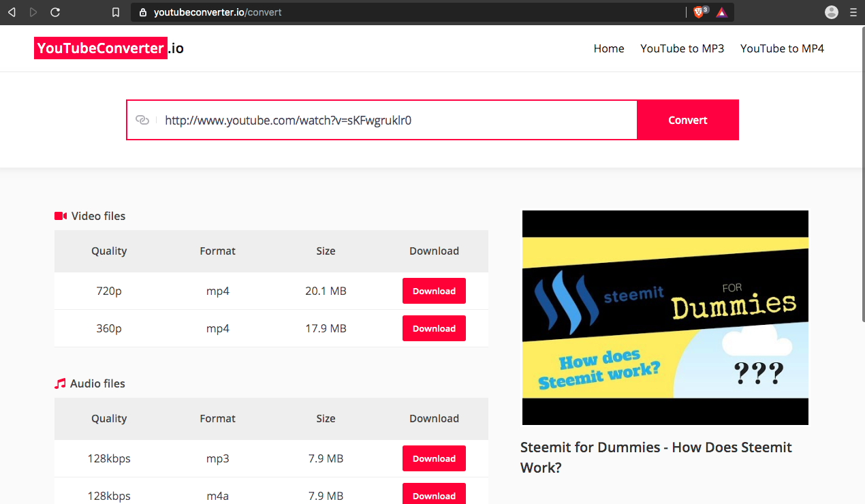Download the 360p mp4 video
This screenshot has width=865, height=504.
click(x=434, y=328)
